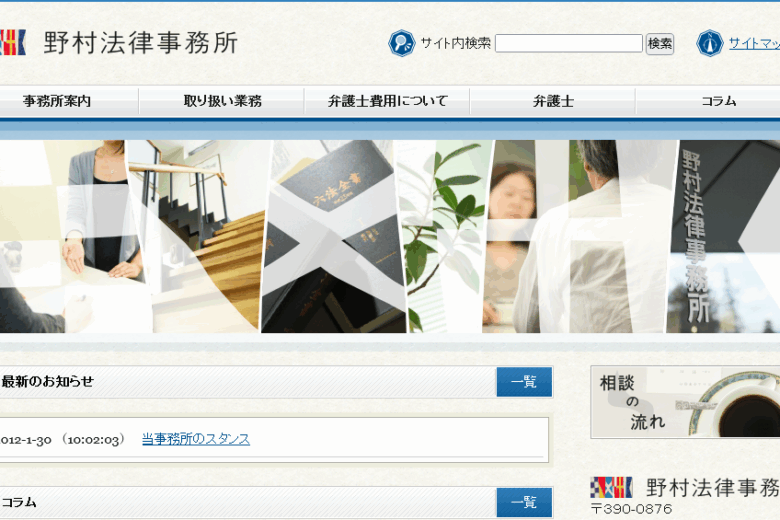This screenshot has width=780, height=520.
Task: Open コラム in the top navigation bar
Action: (x=718, y=101)
